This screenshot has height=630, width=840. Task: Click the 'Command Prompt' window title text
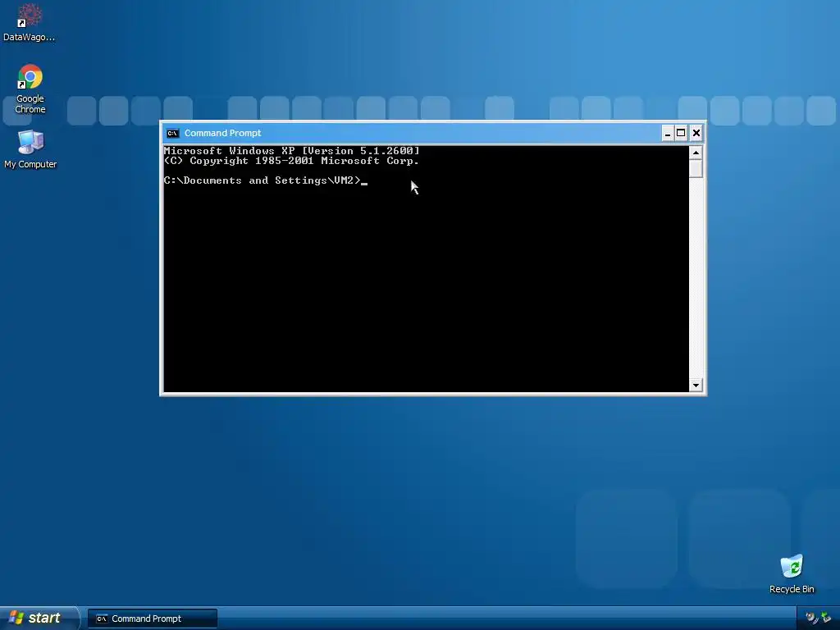pyautogui.click(x=223, y=134)
